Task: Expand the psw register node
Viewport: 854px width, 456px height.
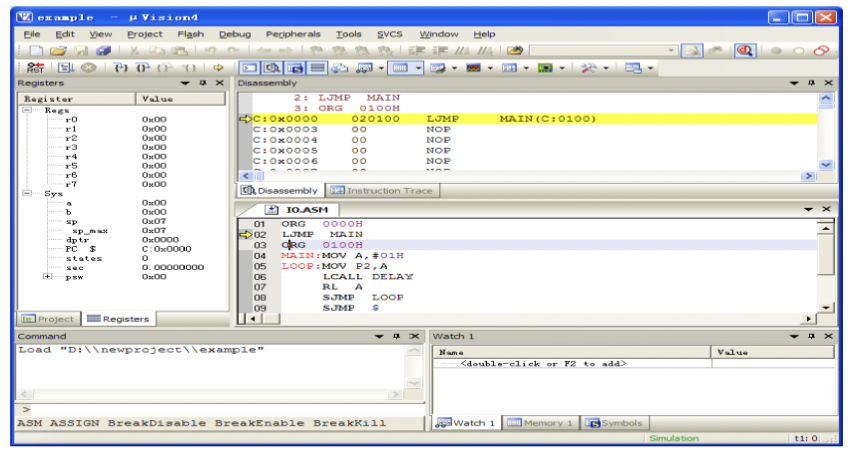Action: pyautogui.click(x=48, y=277)
